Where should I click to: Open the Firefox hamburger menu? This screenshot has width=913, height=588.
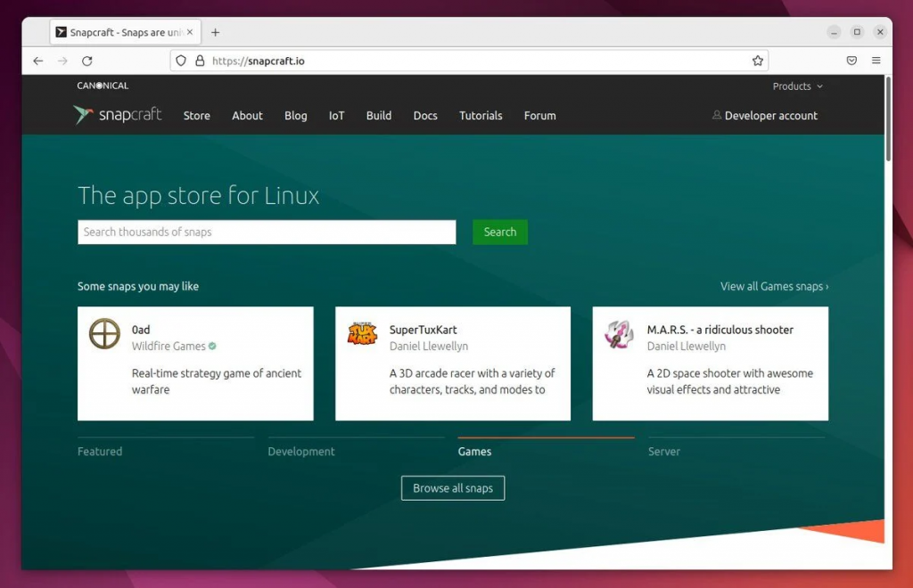click(x=876, y=61)
